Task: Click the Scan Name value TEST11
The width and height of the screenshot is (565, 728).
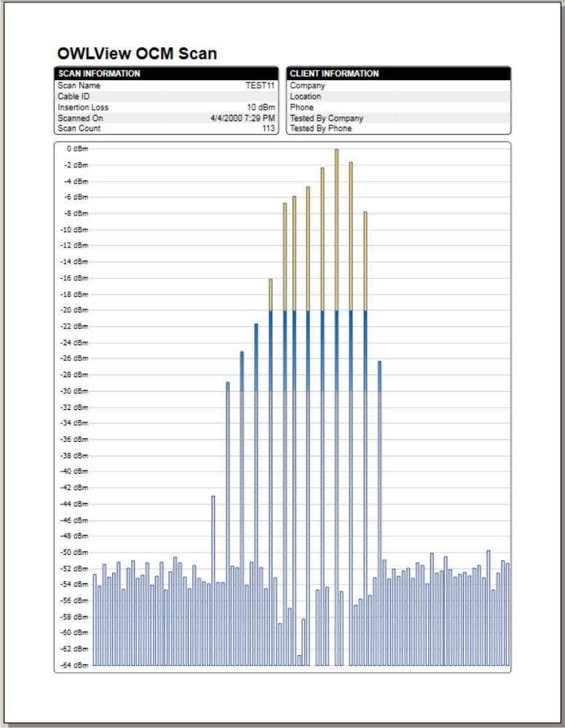Action: click(x=260, y=85)
